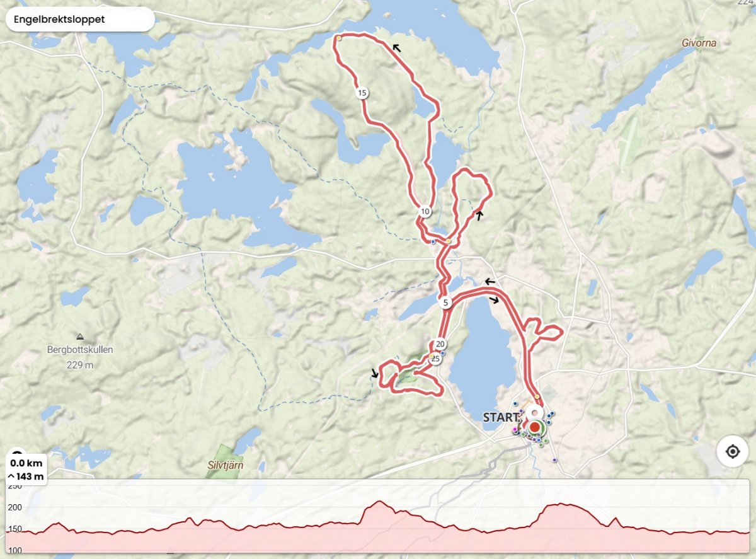Click the Givorna place label

tap(699, 43)
